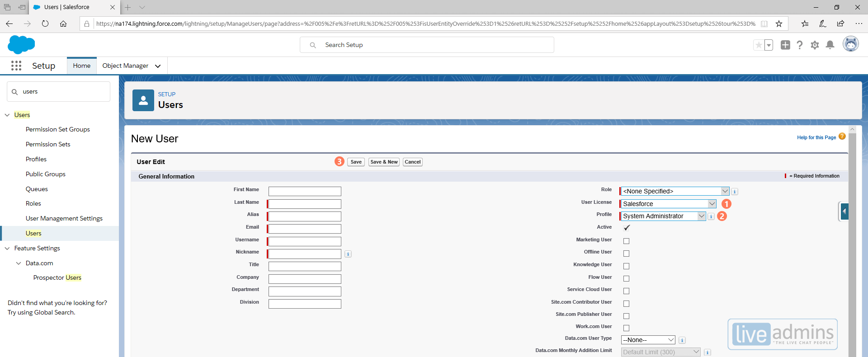Open the favorites list dropdown arrow
The image size is (868, 357).
pyautogui.click(x=769, y=45)
